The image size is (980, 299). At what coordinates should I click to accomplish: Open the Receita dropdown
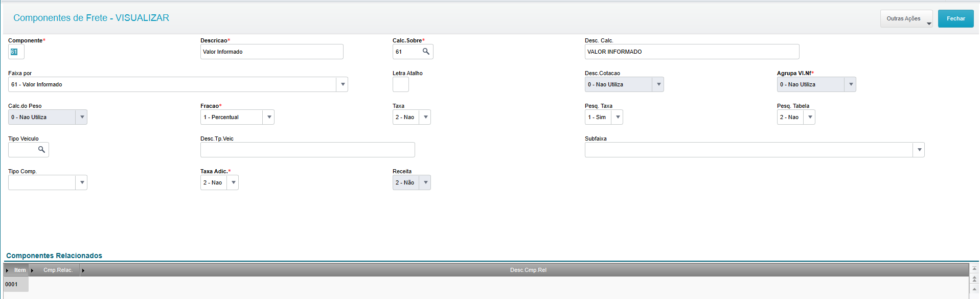(x=425, y=182)
